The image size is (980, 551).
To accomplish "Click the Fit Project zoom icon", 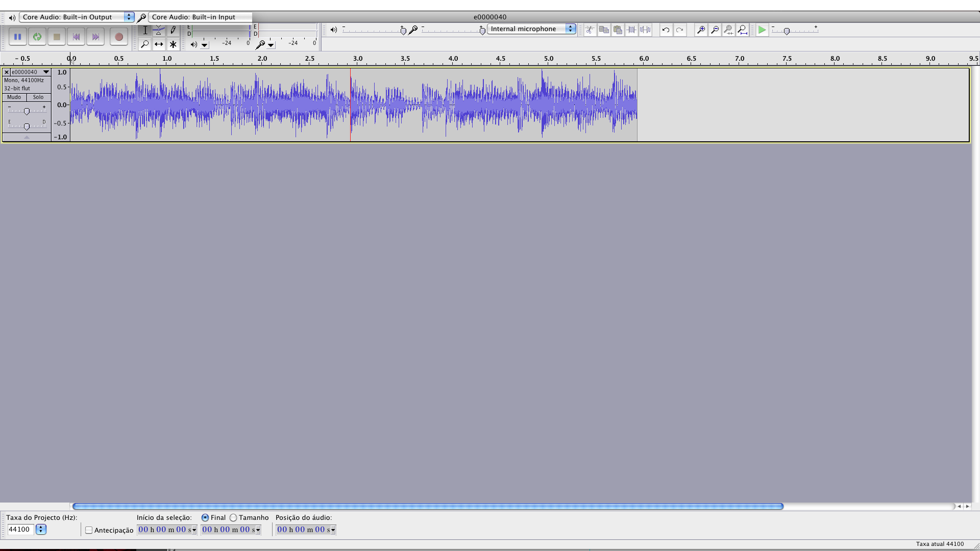I will click(x=742, y=30).
